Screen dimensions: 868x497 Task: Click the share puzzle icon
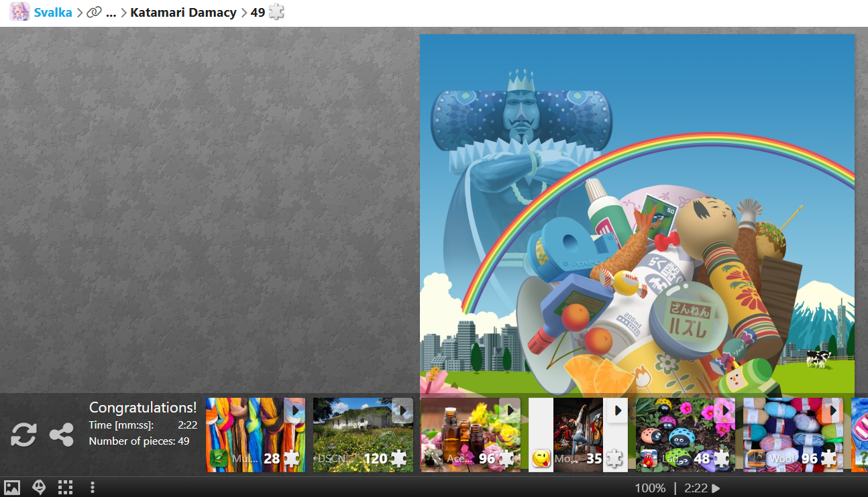(62, 435)
